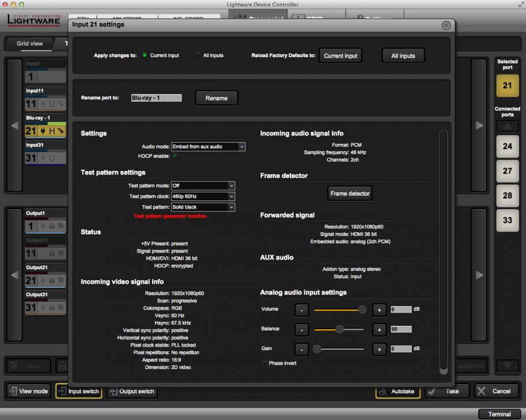Select the All inputs radio button

point(198,55)
